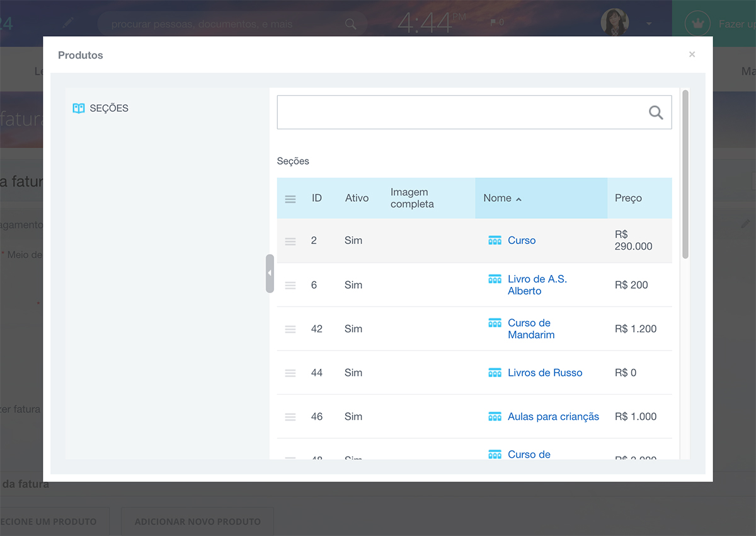
Task: Collapse the left sections panel with arrow handle
Action: pos(270,273)
